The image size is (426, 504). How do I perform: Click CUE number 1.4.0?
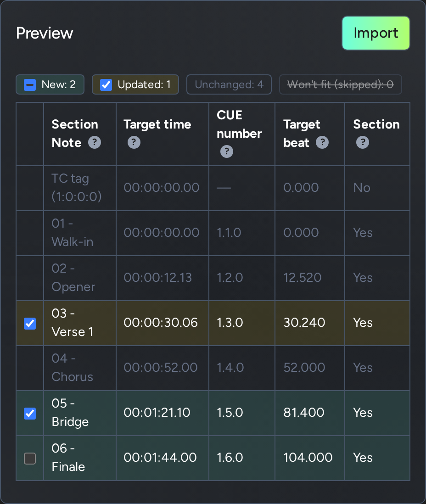coord(230,368)
